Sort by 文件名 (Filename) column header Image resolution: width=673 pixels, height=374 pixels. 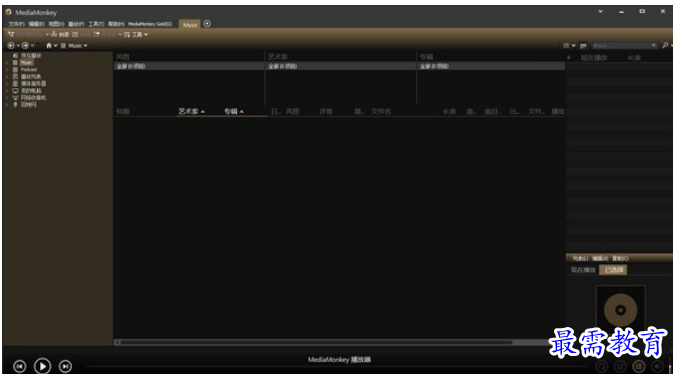(x=381, y=111)
